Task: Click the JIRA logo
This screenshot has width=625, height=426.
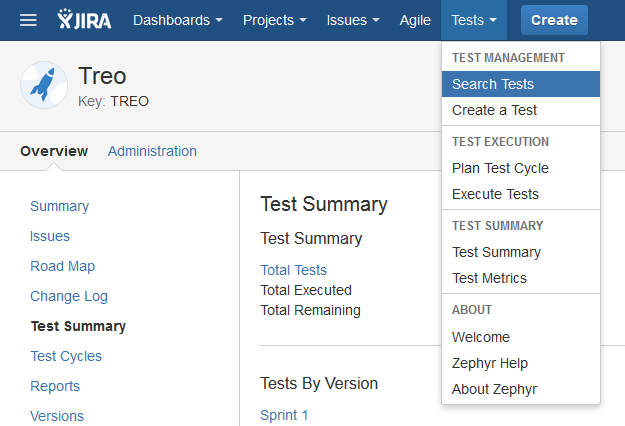Action: (x=86, y=20)
